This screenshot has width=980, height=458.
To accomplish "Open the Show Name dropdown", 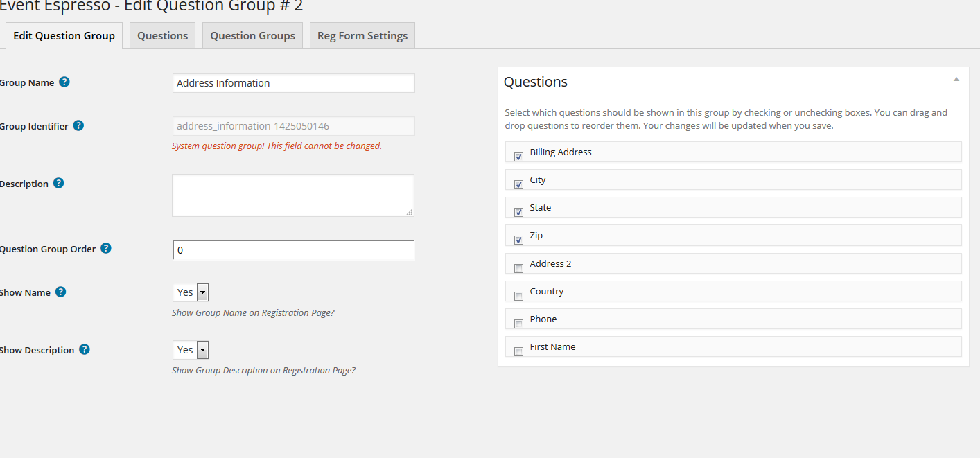I will tap(191, 292).
